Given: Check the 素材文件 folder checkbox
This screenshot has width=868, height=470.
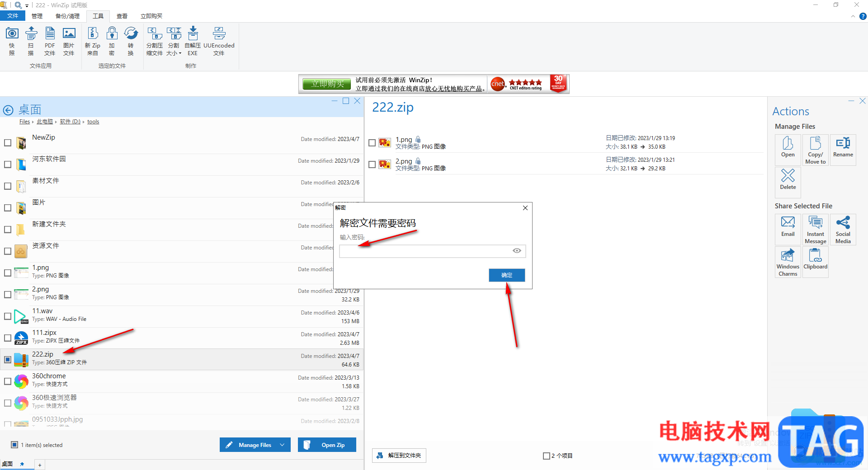Looking at the screenshot, I should coord(8,186).
